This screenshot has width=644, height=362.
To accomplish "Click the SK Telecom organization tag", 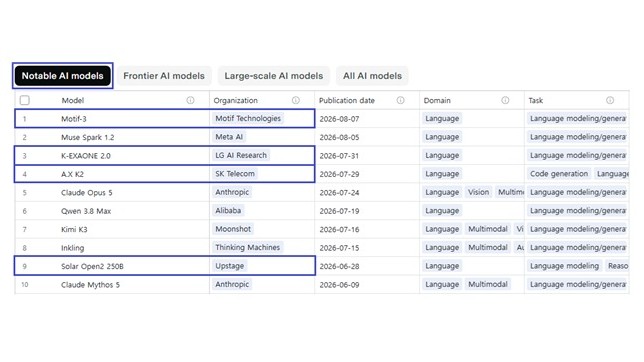I will click(x=235, y=174).
